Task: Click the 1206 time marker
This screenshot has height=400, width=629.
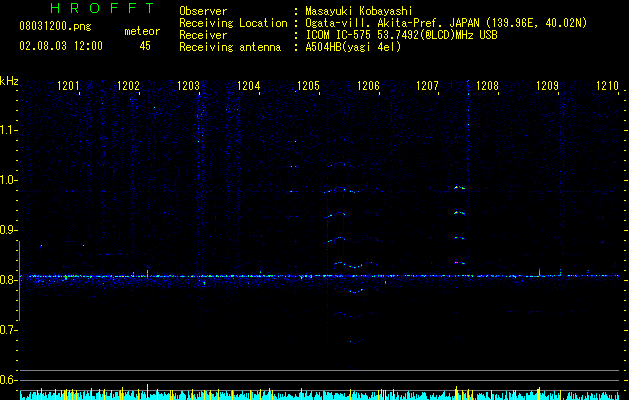Action: [x=368, y=86]
